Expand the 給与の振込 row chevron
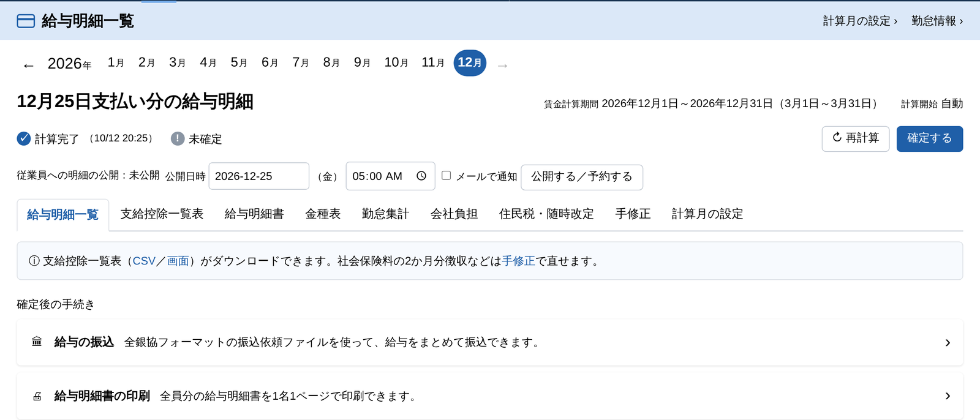Screen dimensions: 980x420 pos(948,343)
